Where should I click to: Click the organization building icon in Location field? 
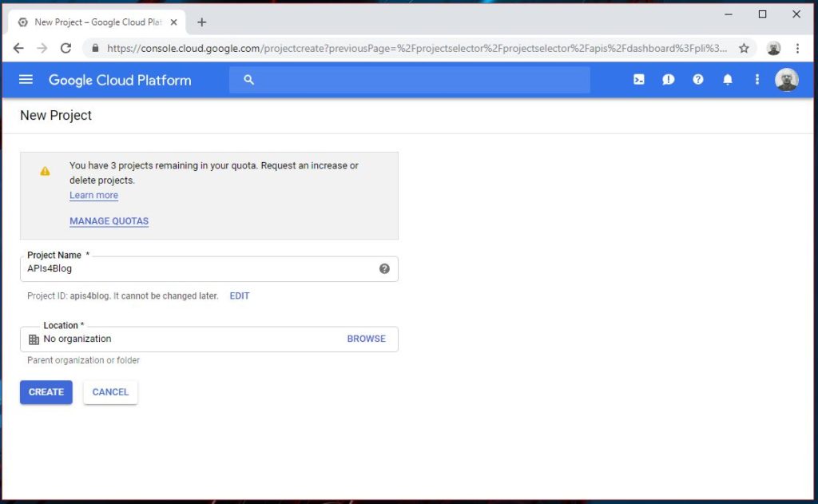34,339
